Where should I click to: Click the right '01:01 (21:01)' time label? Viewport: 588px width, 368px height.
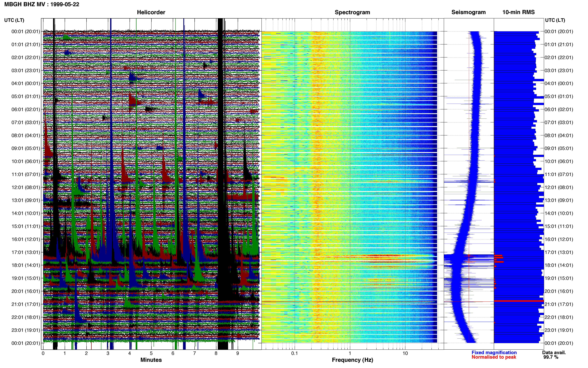tap(559, 45)
